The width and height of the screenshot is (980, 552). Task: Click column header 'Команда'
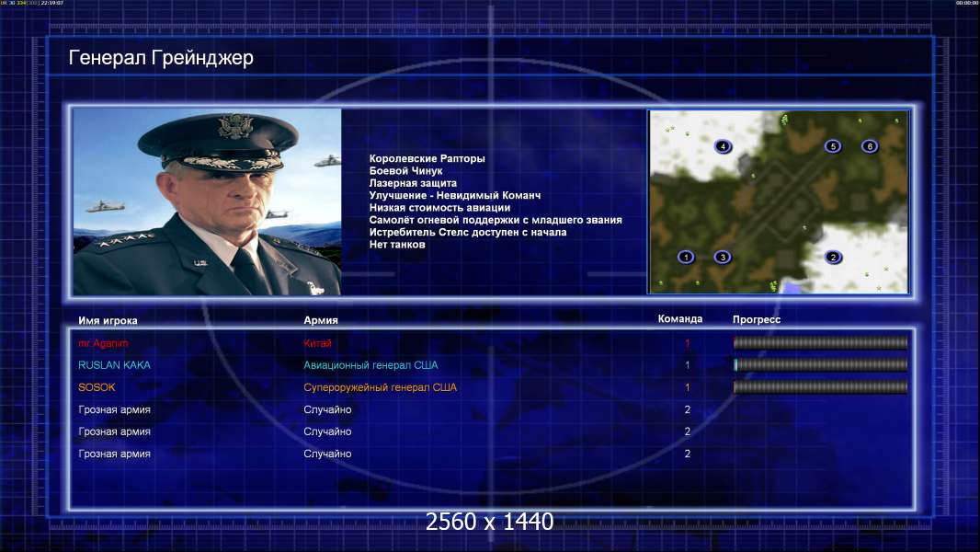tap(680, 319)
